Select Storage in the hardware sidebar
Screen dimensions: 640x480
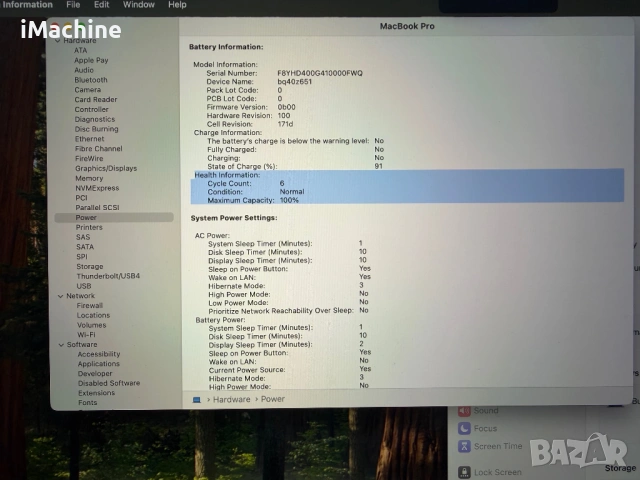tap(89, 267)
